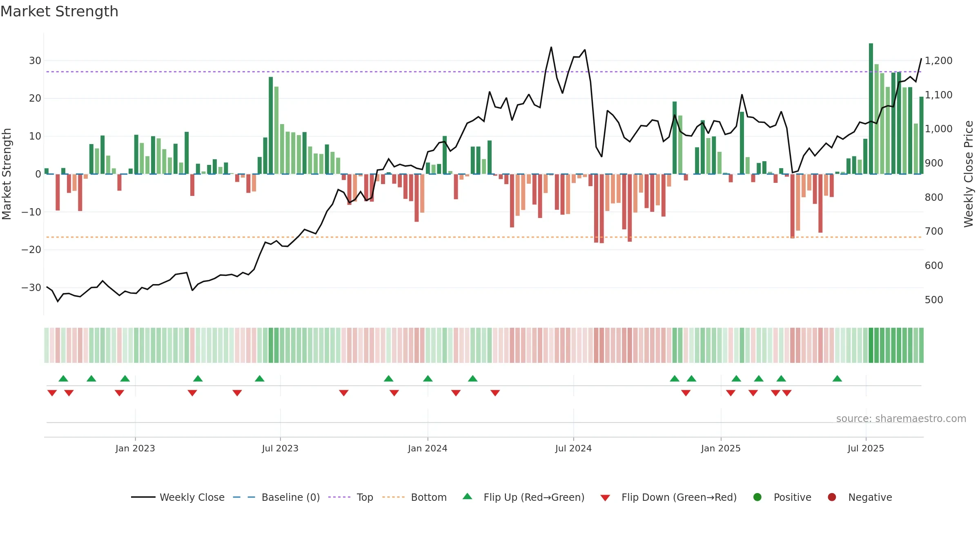Click the last green flip-up marker before Jul 2025
The image size is (980, 551).
(x=837, y=378)
